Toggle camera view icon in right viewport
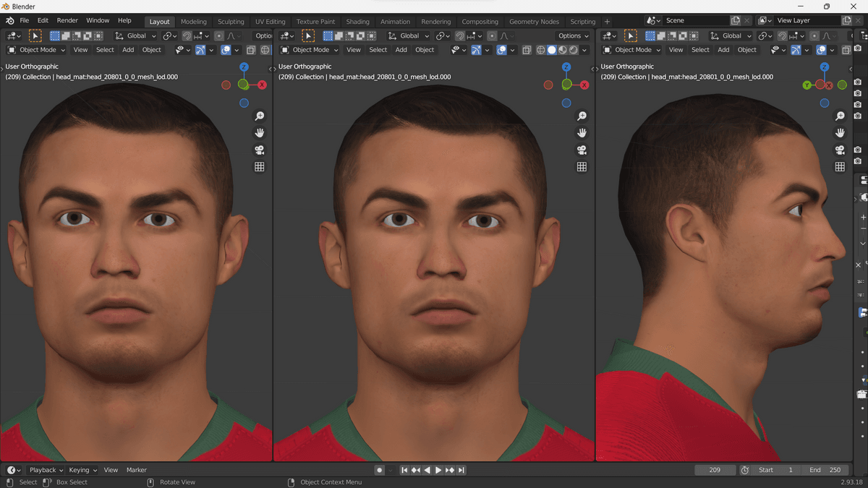Viewport: 868px width, 488px height. tap(840, 150)
